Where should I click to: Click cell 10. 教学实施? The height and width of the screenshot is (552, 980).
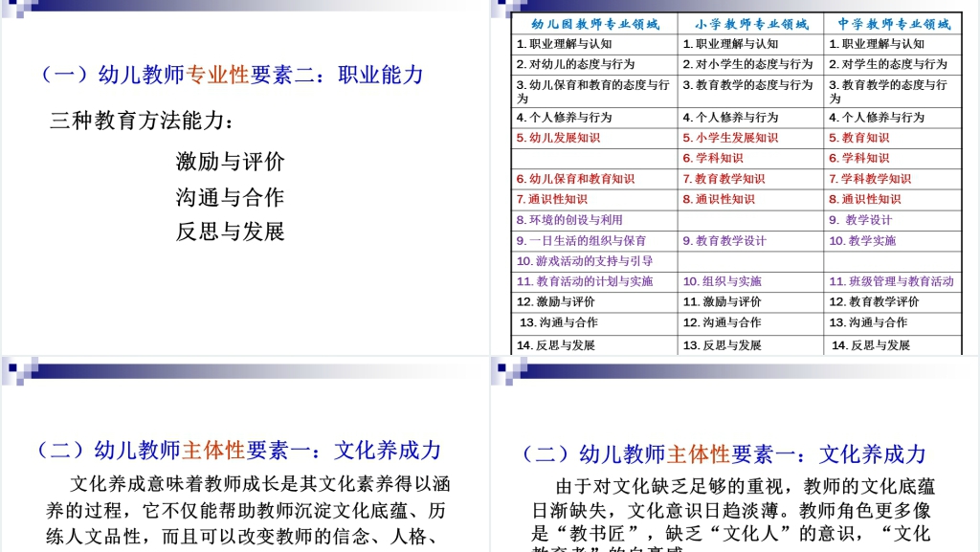tap(893, 241)
